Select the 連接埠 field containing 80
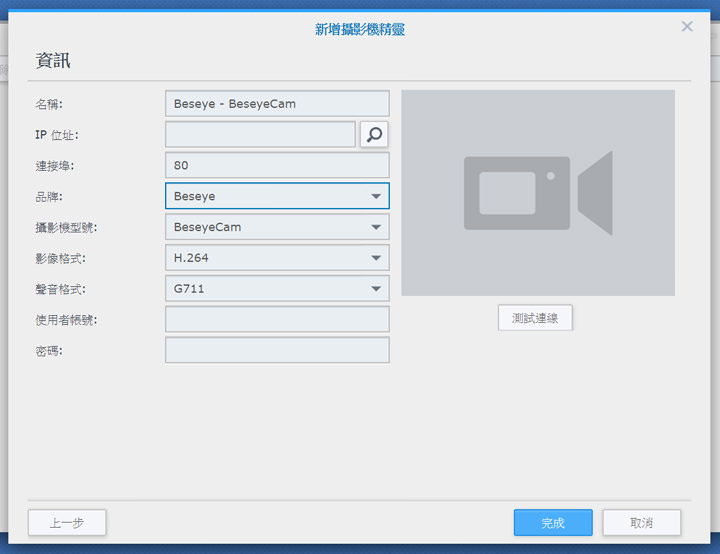Screen dimensions: 720x554 pos(277,165)
